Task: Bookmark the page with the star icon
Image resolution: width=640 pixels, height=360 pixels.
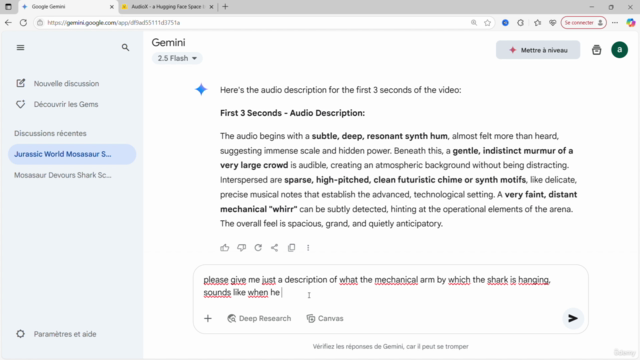Action: [487, 22]
